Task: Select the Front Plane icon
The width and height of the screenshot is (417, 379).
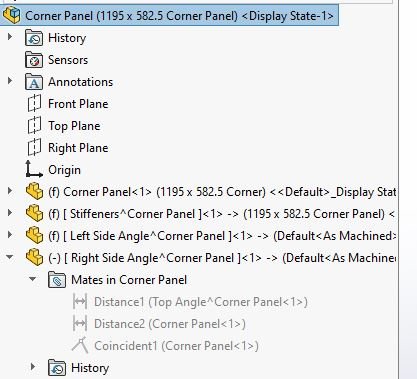Action: pos(34,104)
